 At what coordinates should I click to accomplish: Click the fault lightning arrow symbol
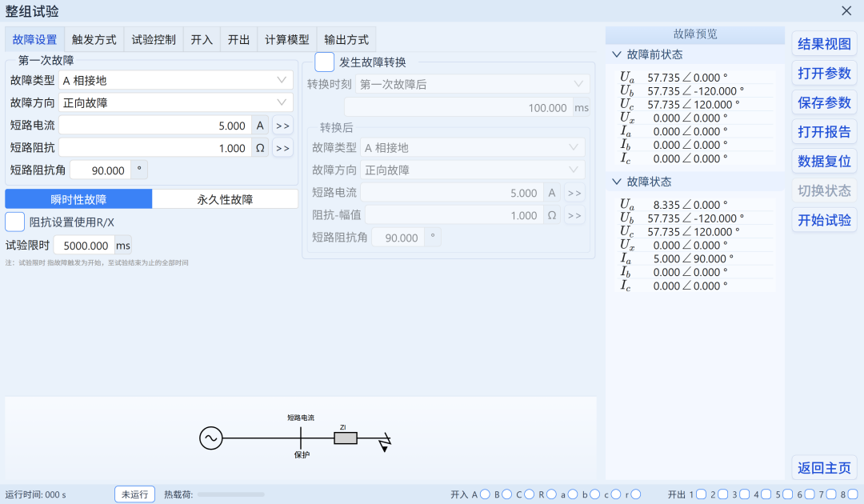pos(385,442)
